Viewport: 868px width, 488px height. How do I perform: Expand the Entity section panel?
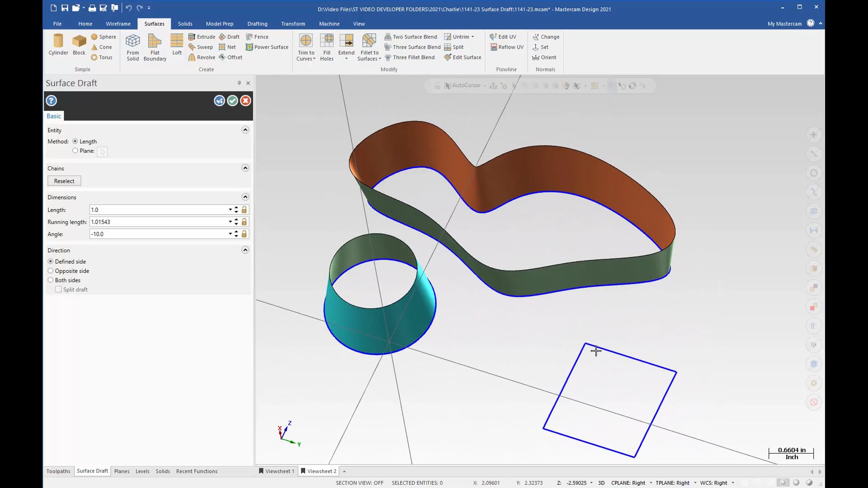coord(245,130)
